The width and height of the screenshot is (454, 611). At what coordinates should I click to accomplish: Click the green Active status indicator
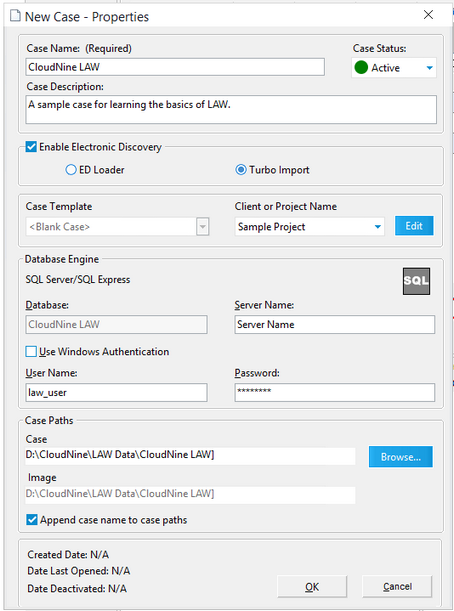point(361,67)
